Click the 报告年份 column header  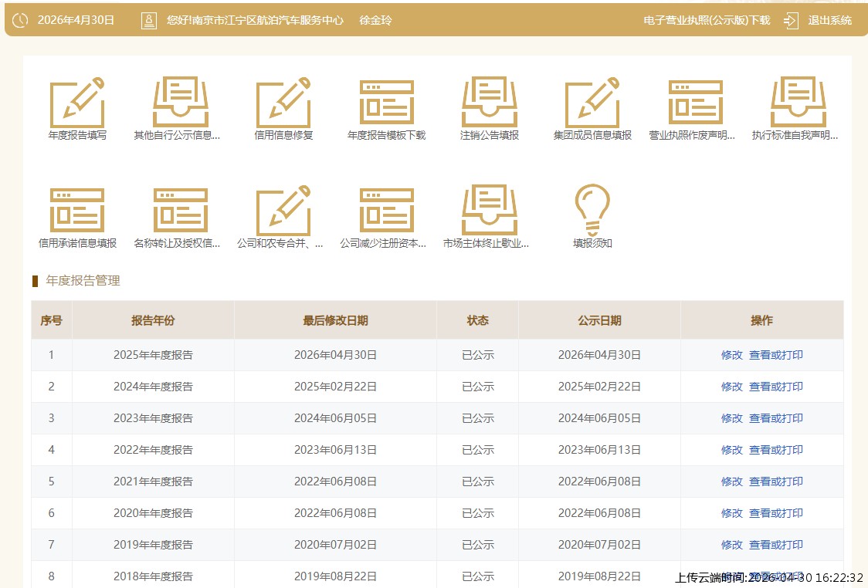point(153,320)
